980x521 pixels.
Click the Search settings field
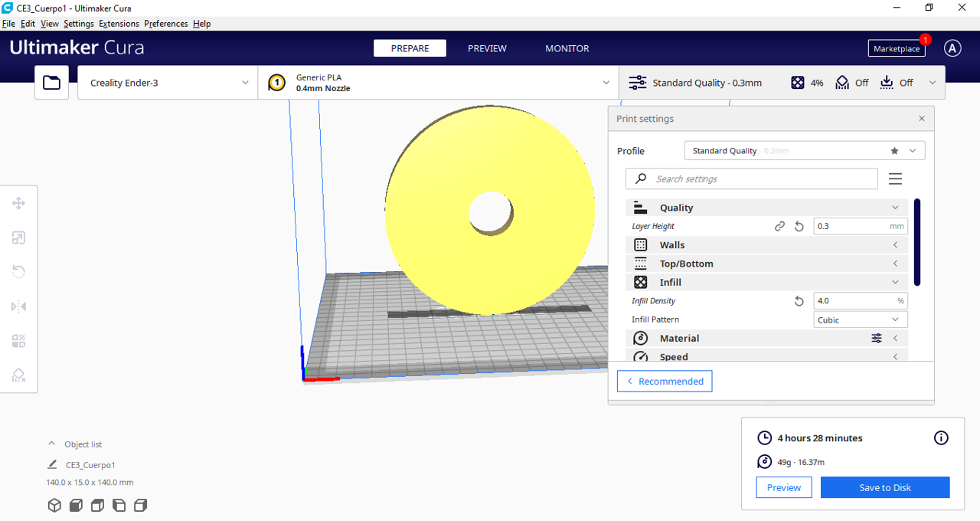click(x=752, y=179)
